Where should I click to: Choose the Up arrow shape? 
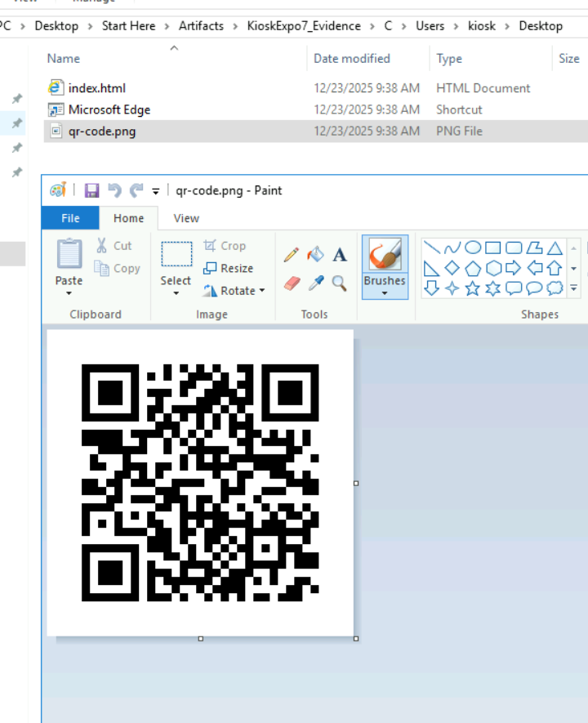click(x=555, y=268)
